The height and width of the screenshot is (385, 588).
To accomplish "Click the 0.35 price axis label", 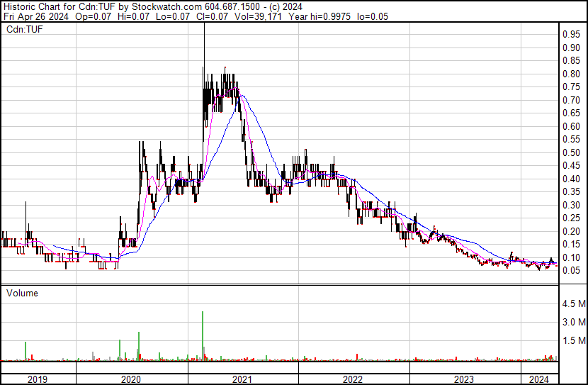I will pos(571,192).
